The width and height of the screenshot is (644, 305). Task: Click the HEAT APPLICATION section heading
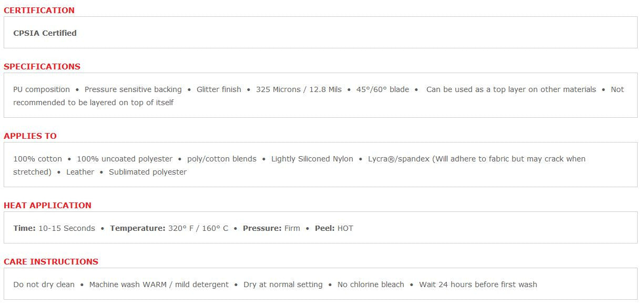47,206
